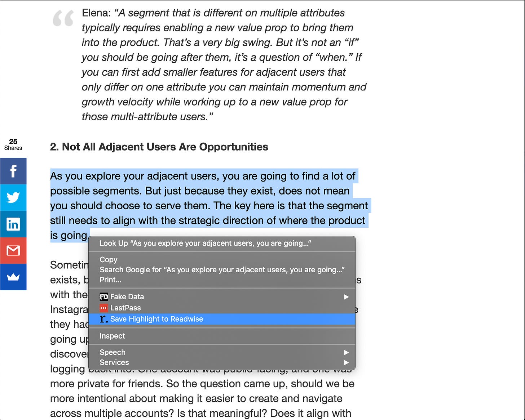Screen dimensions: 525x420
Task: Click the crown share icon
Action: [x=13, y=277]
